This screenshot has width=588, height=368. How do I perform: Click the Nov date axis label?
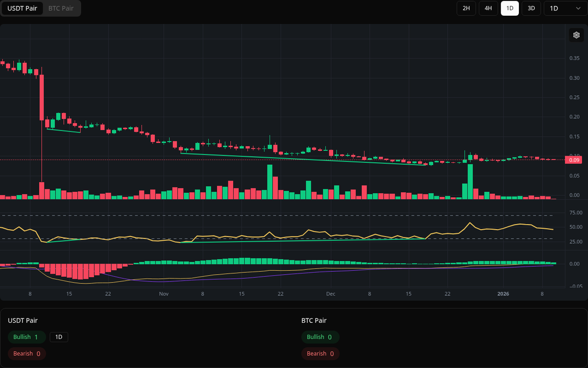[164, 294]
